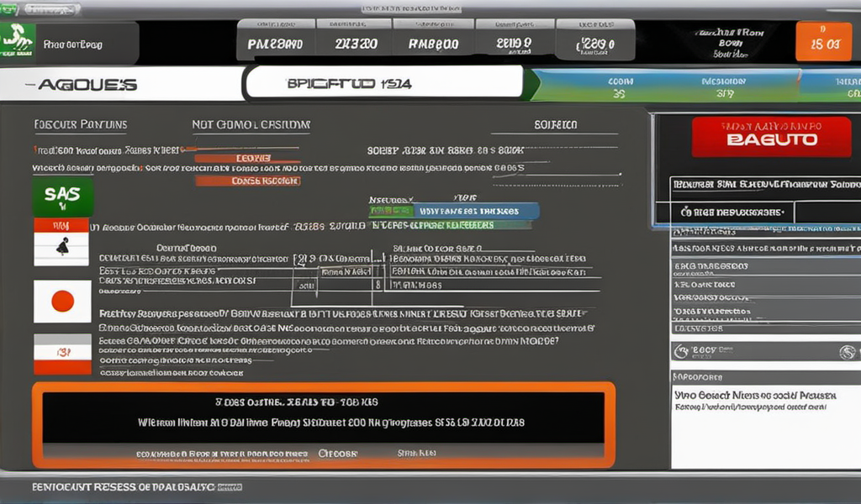Click the Cicose link at the bottom banner
861x504 pixels.
(341, 452)
